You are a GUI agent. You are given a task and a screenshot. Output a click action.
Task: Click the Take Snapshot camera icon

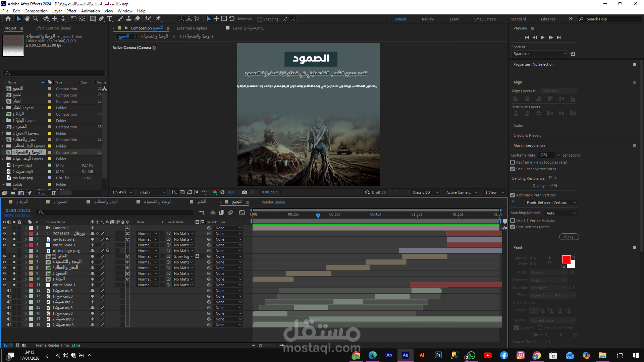point(244,192)
